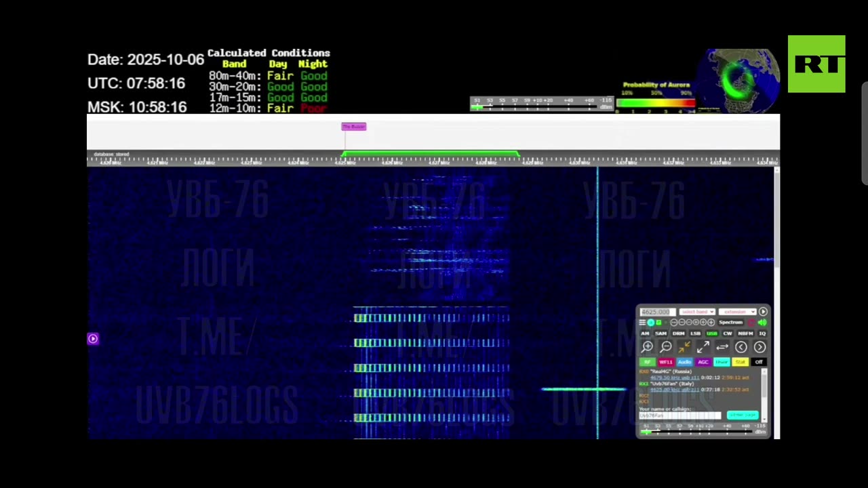Toggle the Spectrum display button

click(x=731, y=323)
